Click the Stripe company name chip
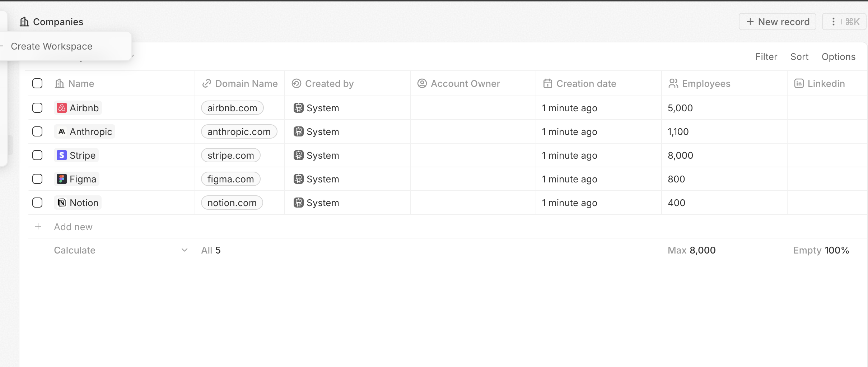Image resolution: width=868 pixels, height=367 pixels. (x=76, y=155)
